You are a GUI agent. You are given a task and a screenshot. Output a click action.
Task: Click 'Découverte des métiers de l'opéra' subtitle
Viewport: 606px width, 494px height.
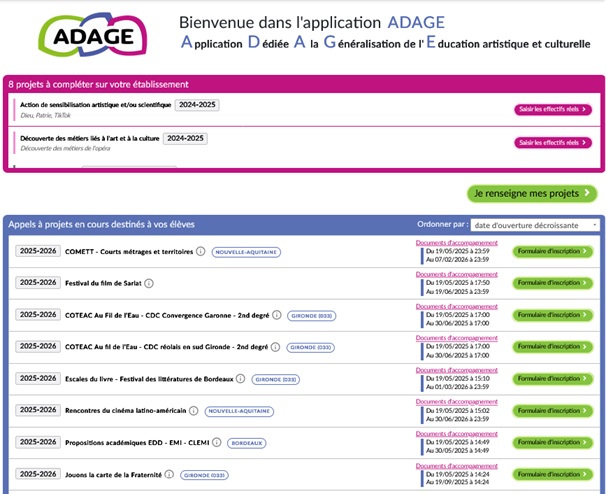[x=65, y=148]
